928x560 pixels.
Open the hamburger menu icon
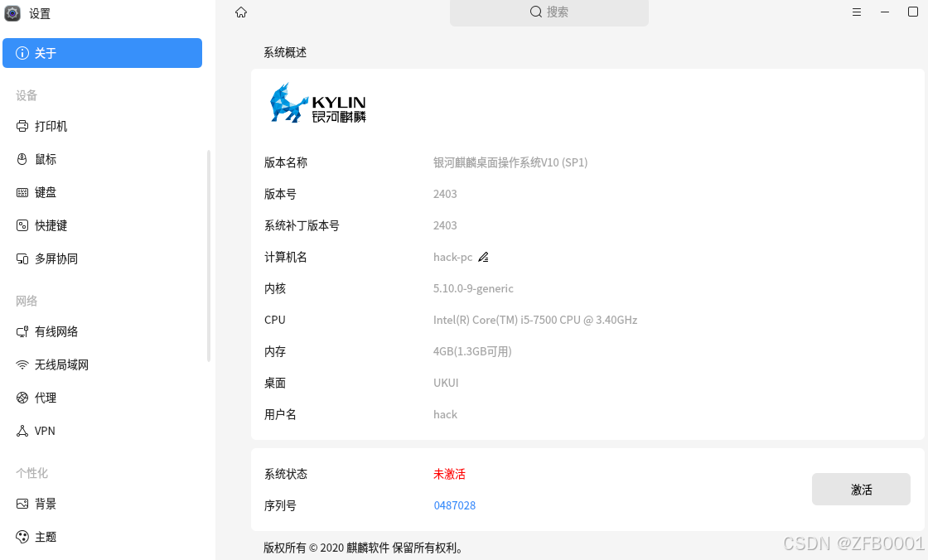coord(857,12)
